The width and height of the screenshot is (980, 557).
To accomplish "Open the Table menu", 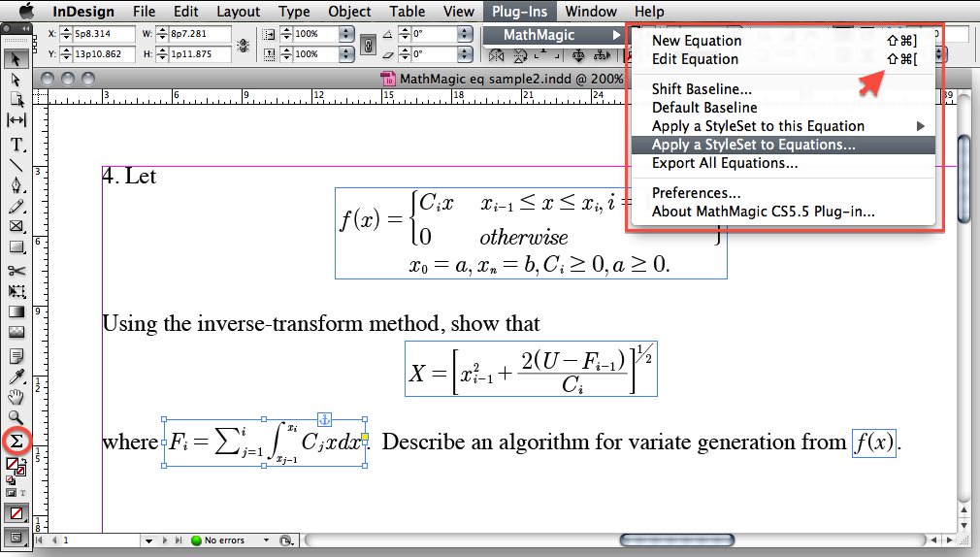I will pos(407,12).
